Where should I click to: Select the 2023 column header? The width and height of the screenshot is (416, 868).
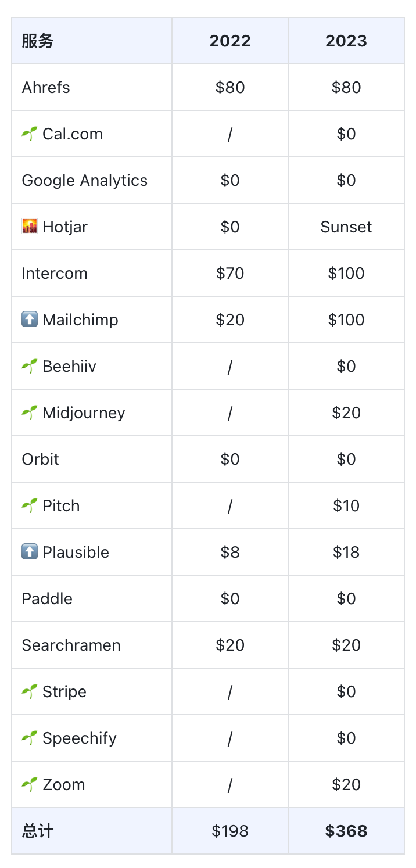point(346,41)
